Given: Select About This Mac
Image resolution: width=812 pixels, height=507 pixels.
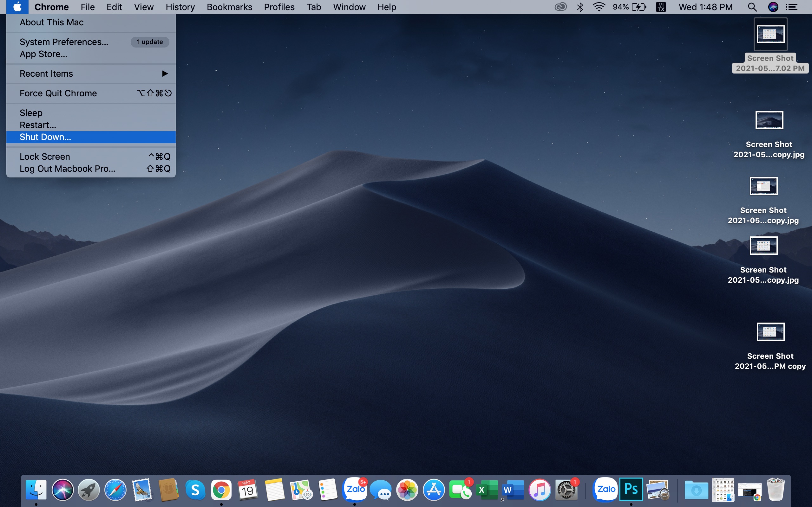Looking at the screenshot, I should pyautogui.click(x=52, y=22).
